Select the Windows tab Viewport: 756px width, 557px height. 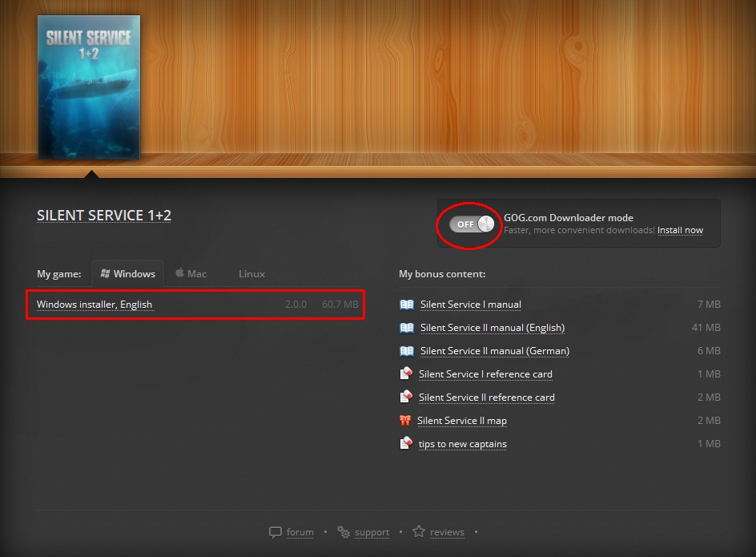(x=128, y=273)
